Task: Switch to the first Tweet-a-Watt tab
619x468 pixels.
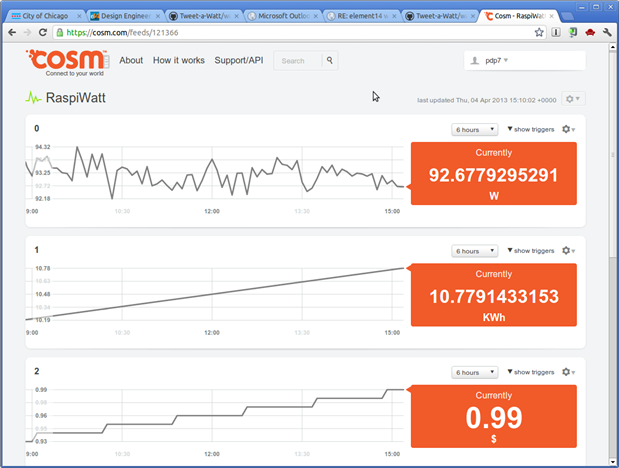Action: click(x=203, y=16)
